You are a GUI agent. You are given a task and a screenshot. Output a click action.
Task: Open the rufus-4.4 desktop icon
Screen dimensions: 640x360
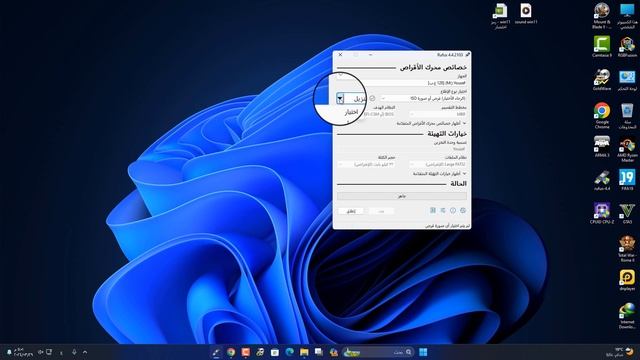pyautogui.click(x=602, y=180)
